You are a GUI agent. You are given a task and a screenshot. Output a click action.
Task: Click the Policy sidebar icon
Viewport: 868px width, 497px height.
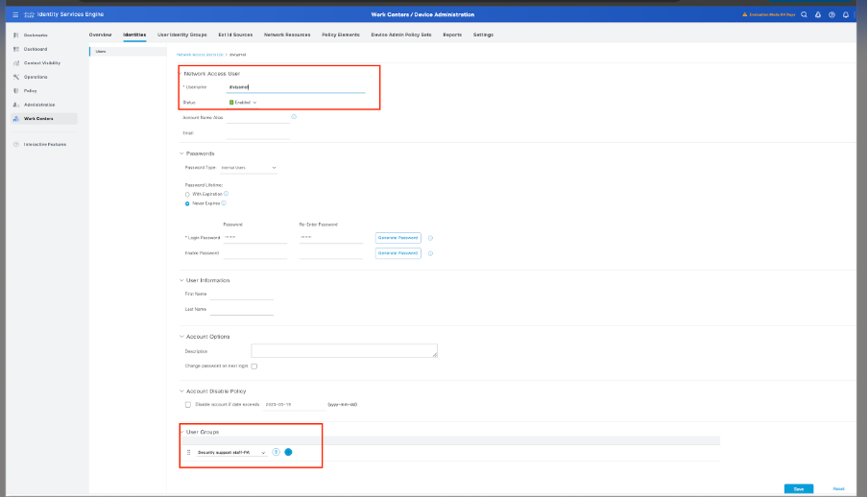(x=16, y=91)
